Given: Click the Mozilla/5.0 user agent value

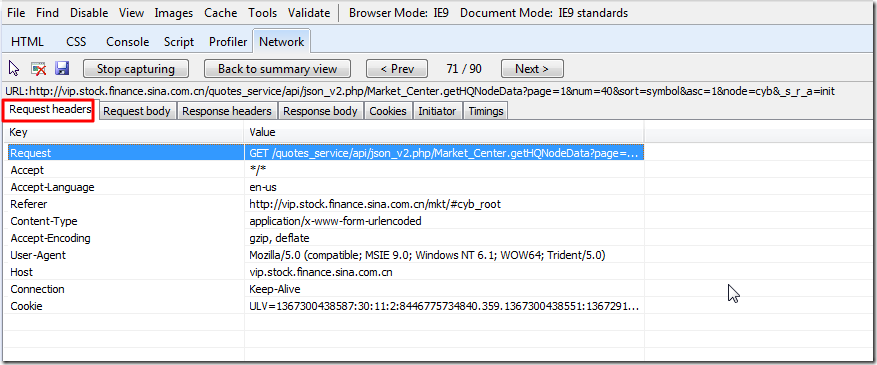Looking at the screenshot, I should [x=428, y=255].
